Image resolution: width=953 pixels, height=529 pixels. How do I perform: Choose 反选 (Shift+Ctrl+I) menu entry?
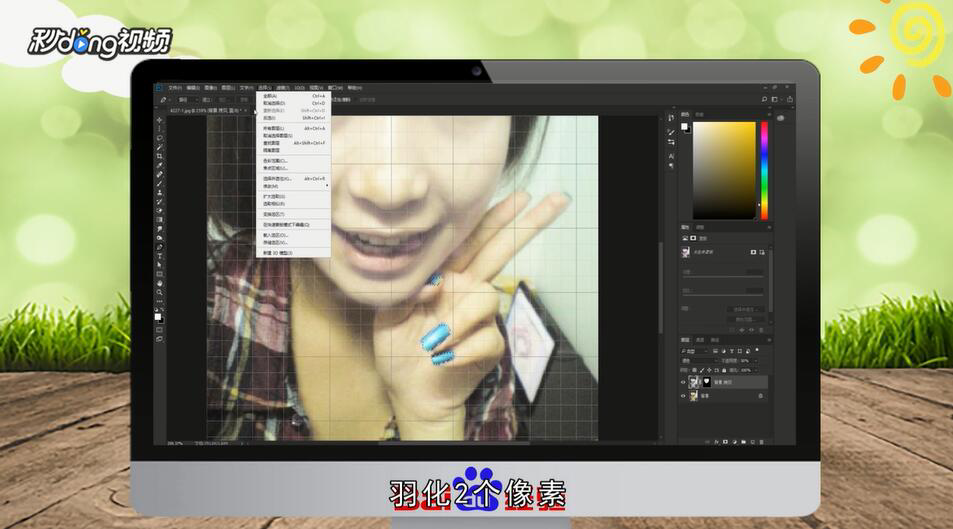(x=294, y=118)
